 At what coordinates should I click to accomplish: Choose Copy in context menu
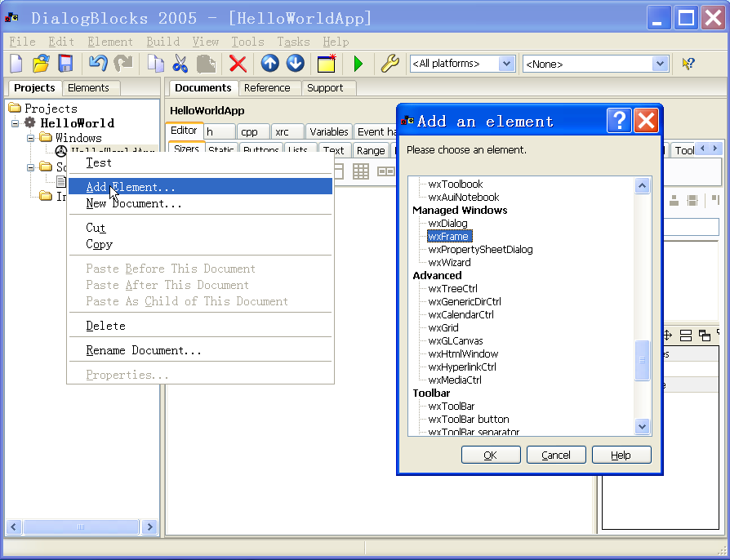point(200,244)
